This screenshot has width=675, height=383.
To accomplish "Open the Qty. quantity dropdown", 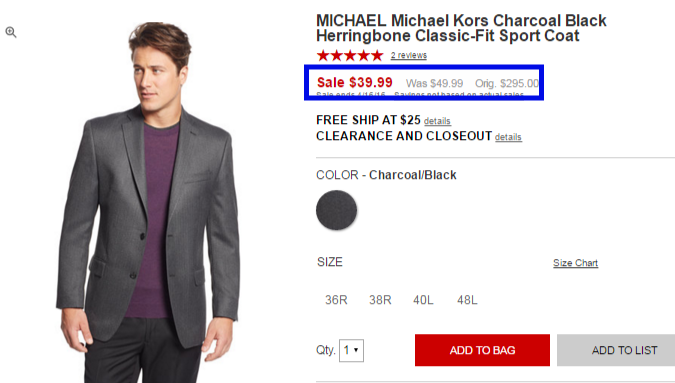I will (351, 350).
